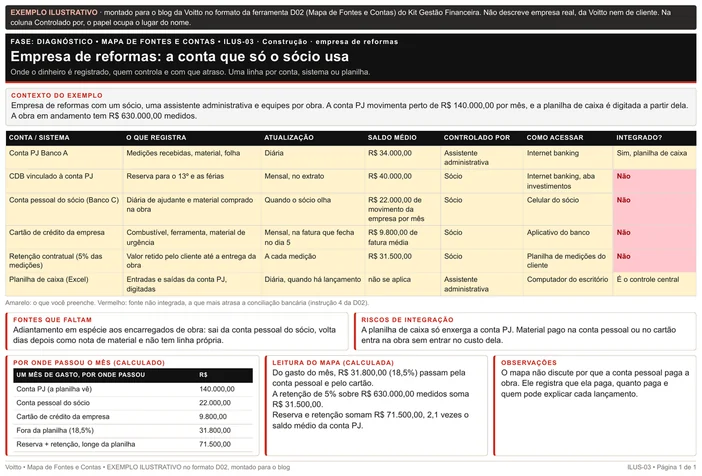Select the 'CDB vinculado à conta PJ' cell
Viewport: 702px width, 476px height.
click(64, 181)
